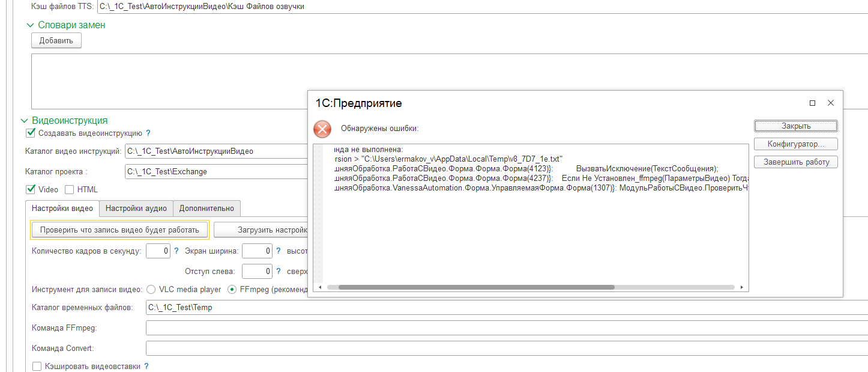Enable the HTML checkbox

tap(70, 189)
